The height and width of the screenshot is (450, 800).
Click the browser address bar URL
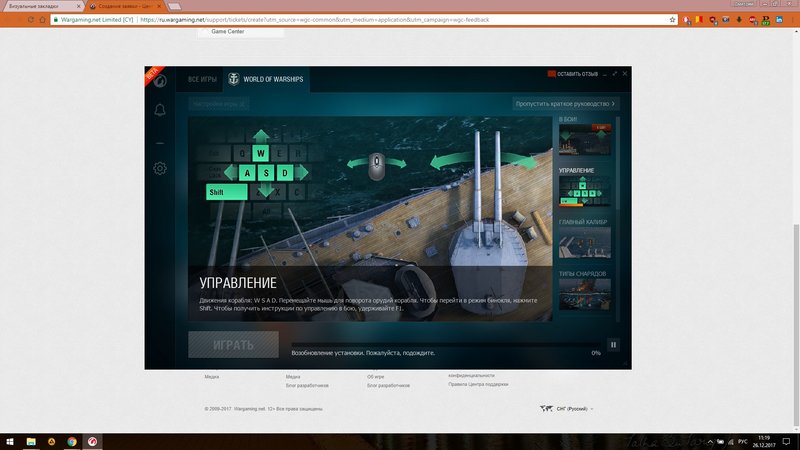[x=314, y=20]
